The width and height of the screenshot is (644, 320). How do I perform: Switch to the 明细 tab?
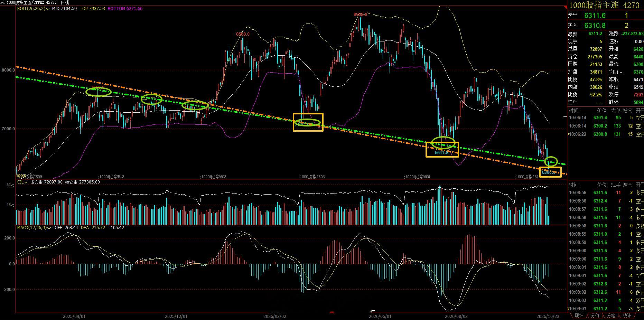[x=579, y=316]
